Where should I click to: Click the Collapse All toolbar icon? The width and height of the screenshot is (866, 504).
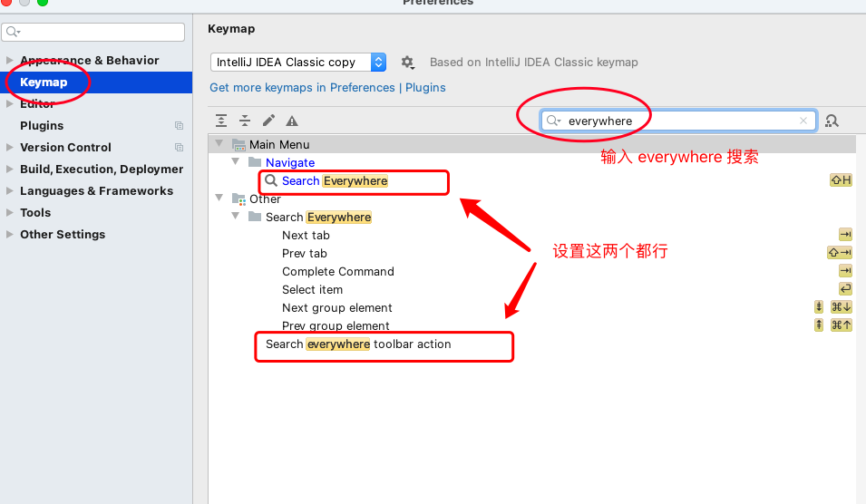245,121
